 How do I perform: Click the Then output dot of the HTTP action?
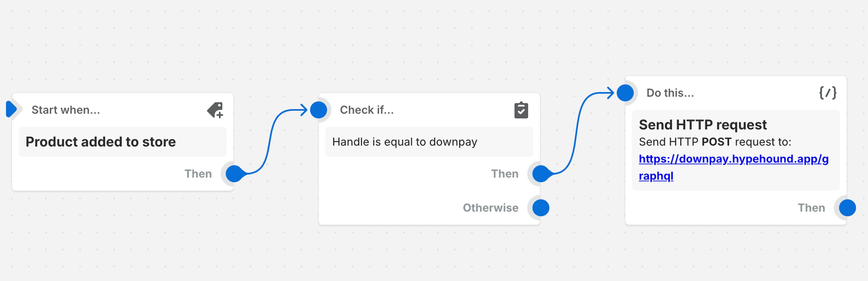coord(847,208)
